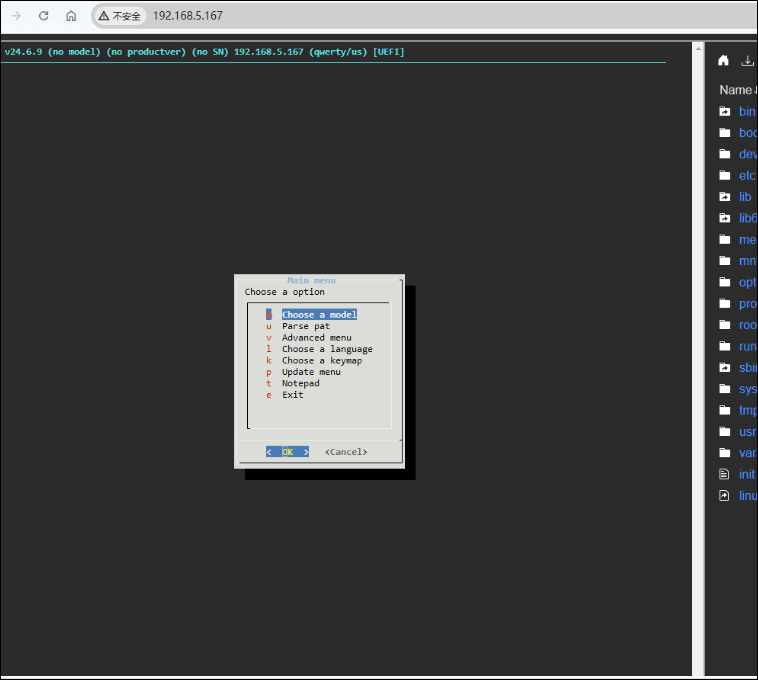Reload the page with browser refresh icon
This screenshot has width=758, height=680.
pyautogui.click(x=43, y=16)
